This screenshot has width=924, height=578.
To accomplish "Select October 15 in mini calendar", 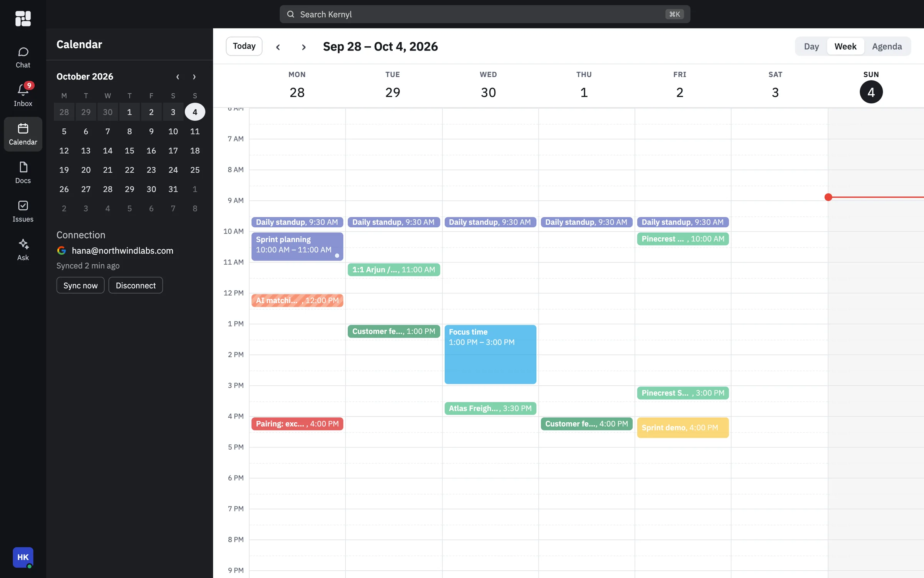I will (129, 151).
